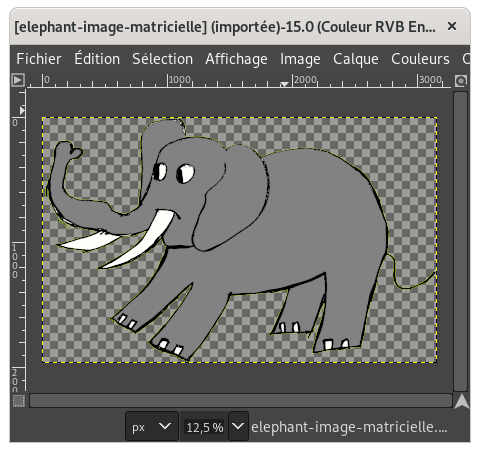
Task: Click the vertical scrollbar
Action: 460,241
